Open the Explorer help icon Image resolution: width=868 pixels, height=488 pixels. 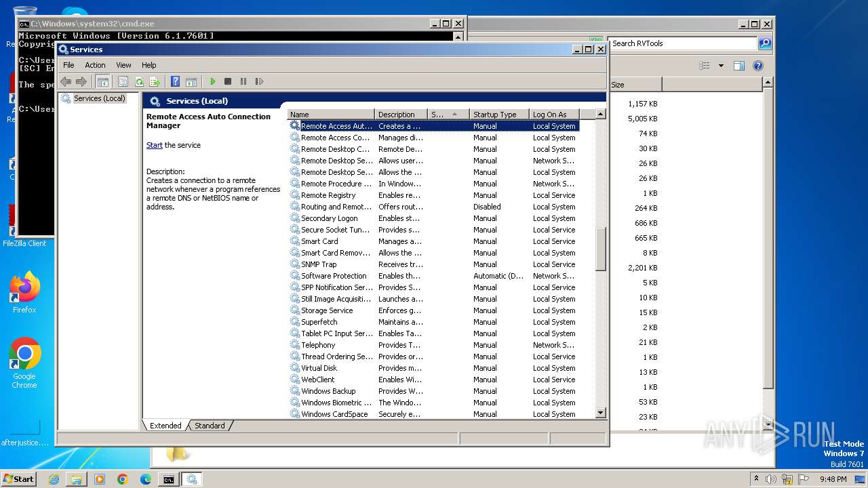[758, 66]
